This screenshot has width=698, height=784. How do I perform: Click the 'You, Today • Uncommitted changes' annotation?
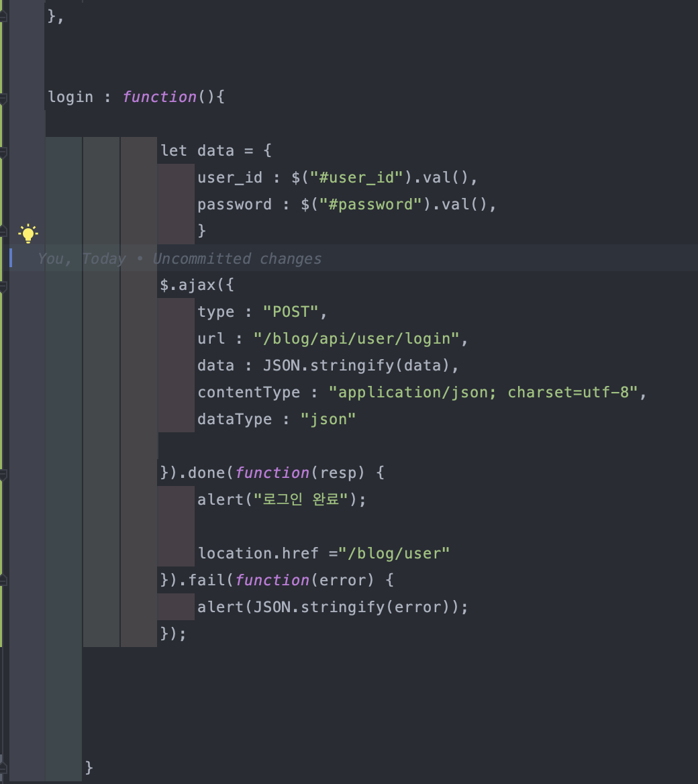coord(179,258)
